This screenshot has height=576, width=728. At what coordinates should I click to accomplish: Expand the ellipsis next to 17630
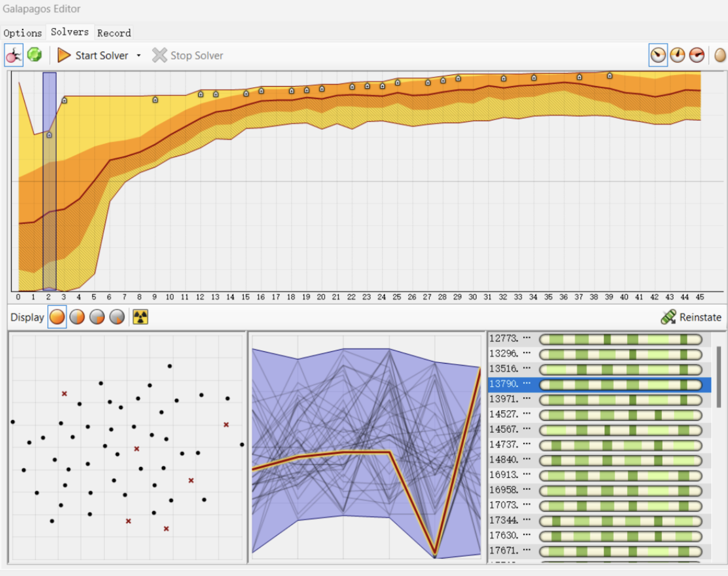[x=527, y=535]
